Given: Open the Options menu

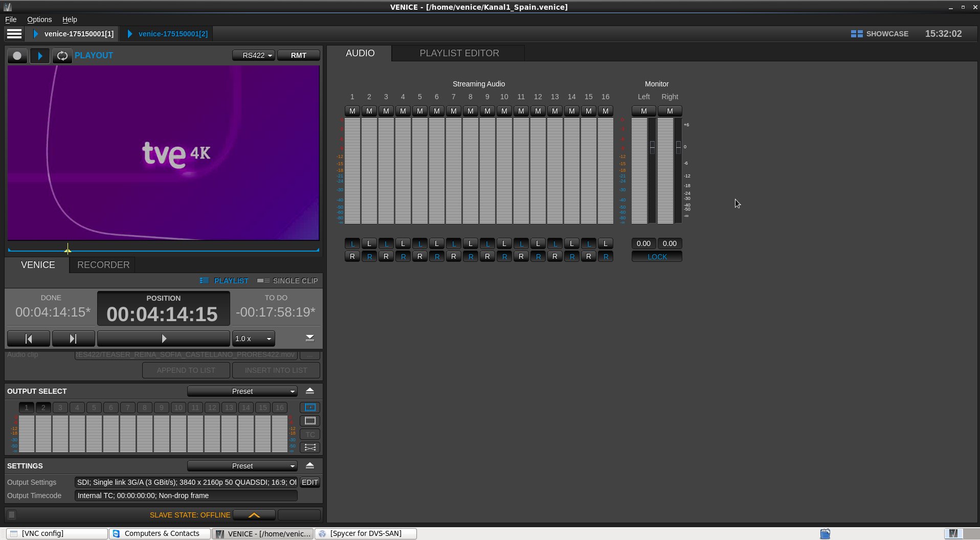Looking at the screenshot, I should [x=39, y=19].
